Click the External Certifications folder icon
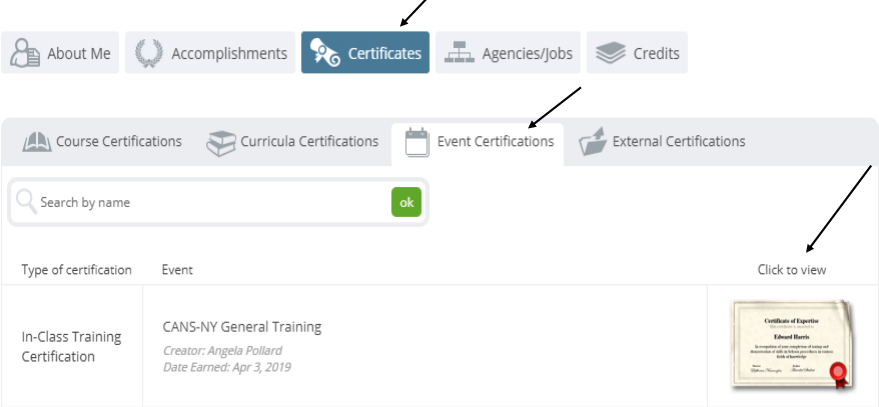 [593, 142]
